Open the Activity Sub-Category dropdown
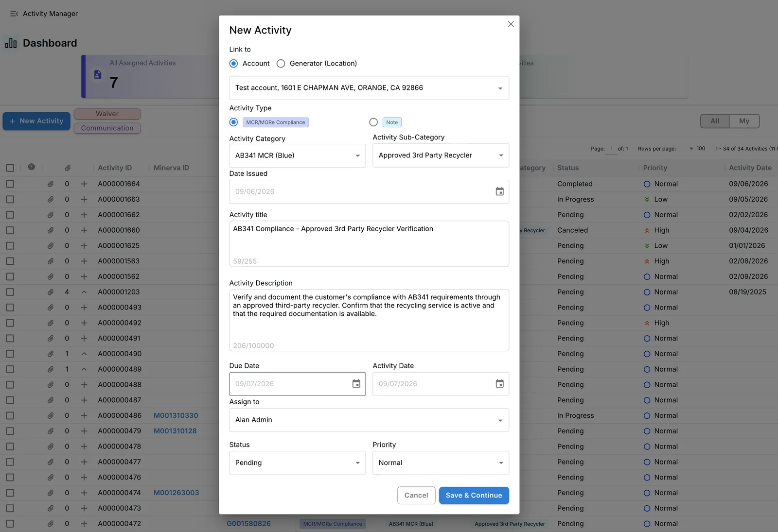778x532 pixels. (441, 155)
